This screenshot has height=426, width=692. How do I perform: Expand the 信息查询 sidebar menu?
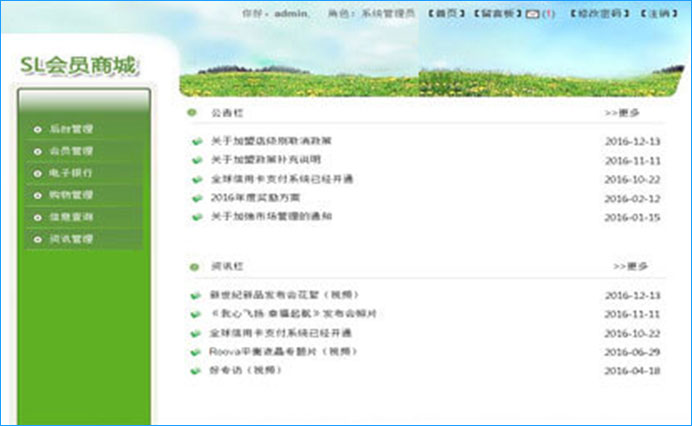tap(71, 217)
